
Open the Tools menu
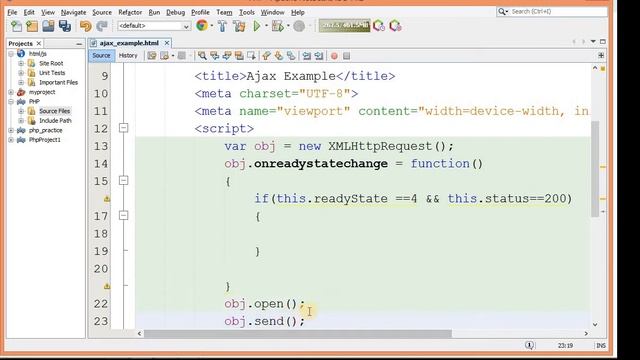[x=247, y=12]
